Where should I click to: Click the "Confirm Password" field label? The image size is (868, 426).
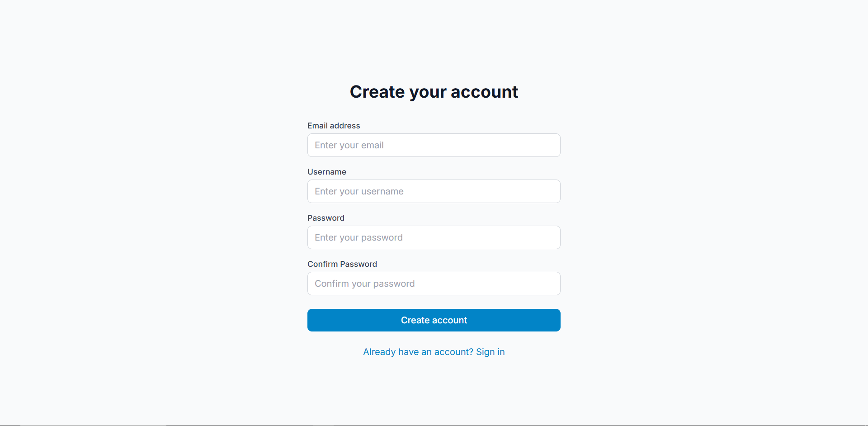pos(342,264)
